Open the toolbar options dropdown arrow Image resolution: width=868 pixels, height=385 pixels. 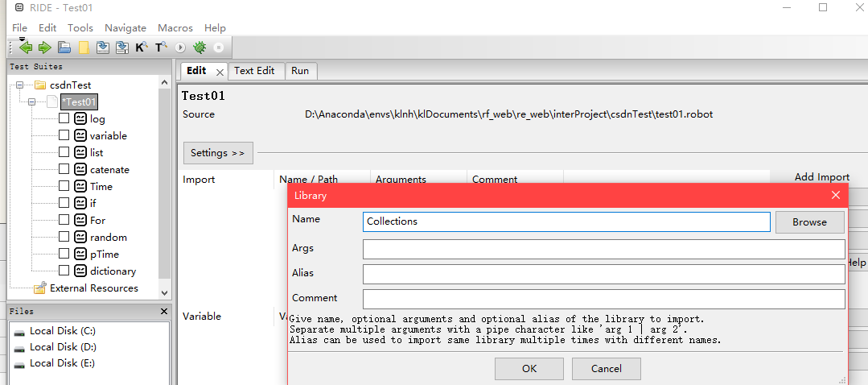(23, 39)
